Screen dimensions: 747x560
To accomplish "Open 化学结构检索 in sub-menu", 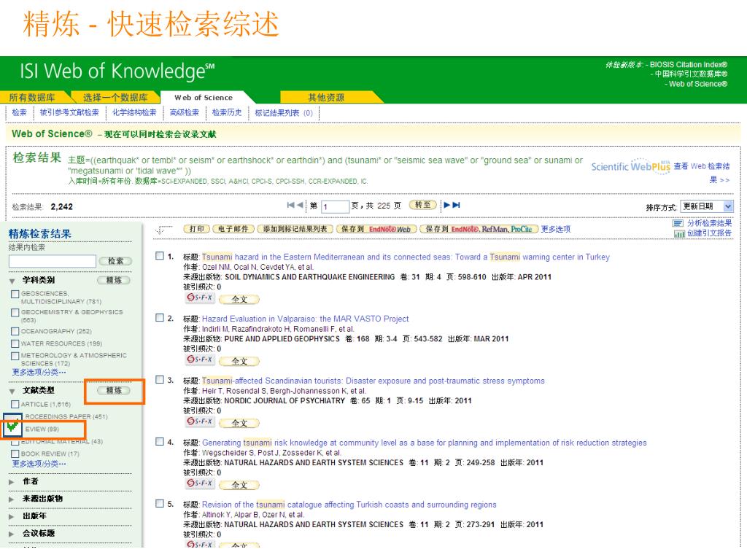I will click(x=134, y=113).
